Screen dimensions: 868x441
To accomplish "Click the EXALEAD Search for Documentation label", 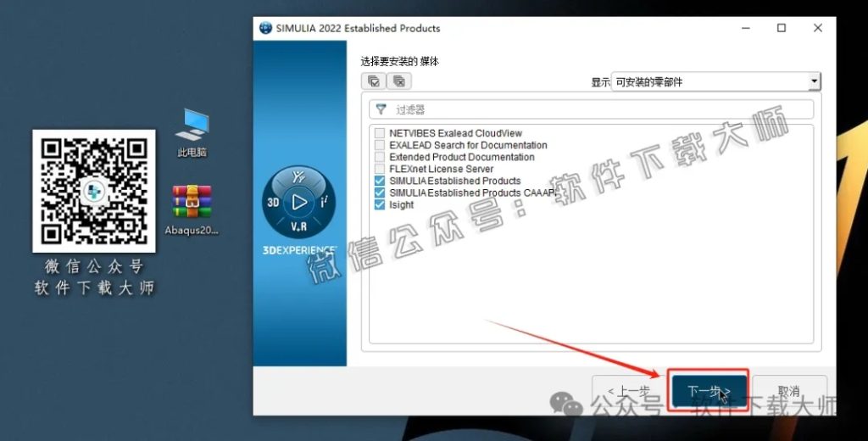I will coord(468,145).
